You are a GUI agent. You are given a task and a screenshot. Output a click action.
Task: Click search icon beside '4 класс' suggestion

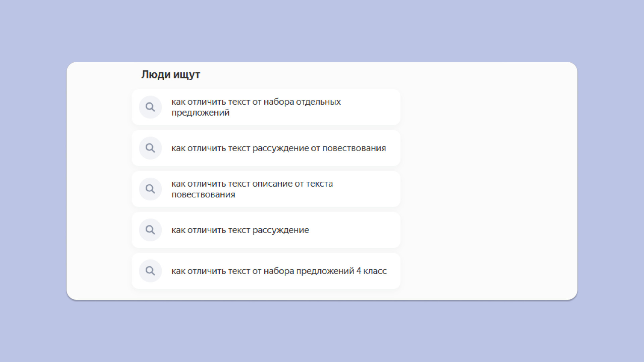tap(150, 271)
